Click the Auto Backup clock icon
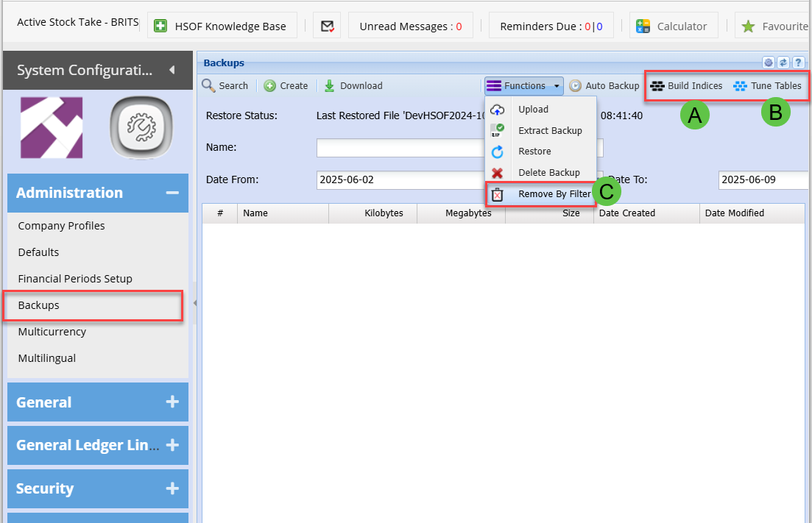This screenshot has height=523, width=812. [576, 86]
